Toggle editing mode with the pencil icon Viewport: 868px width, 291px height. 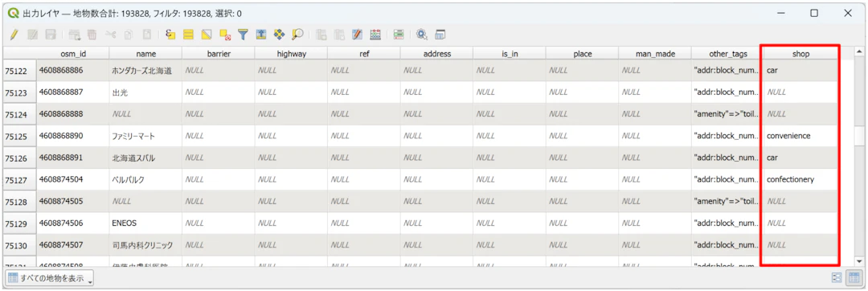[14, 35]
